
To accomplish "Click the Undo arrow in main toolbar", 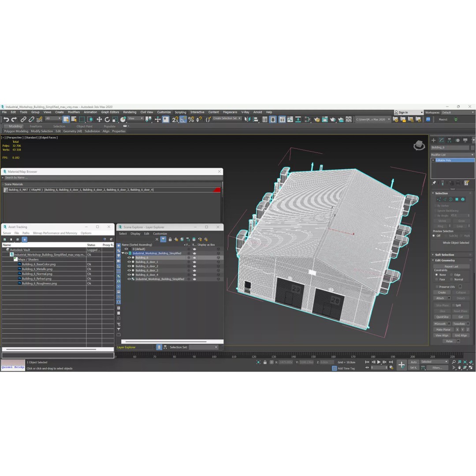I will tap(6, 119).
